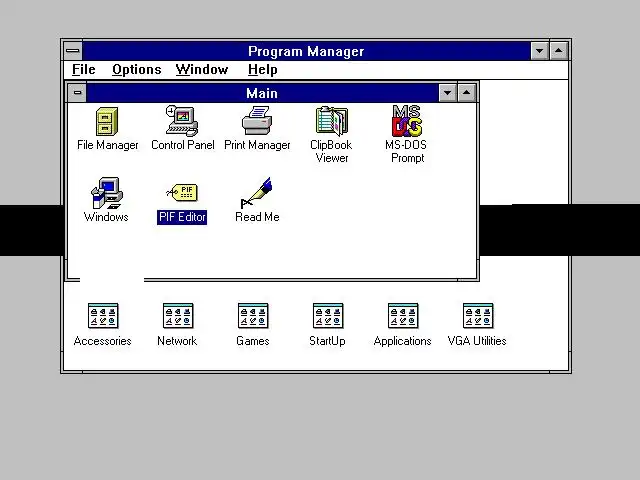Open the File Manager icon
The height and width of the screenshot is (480, 640).
107,121
